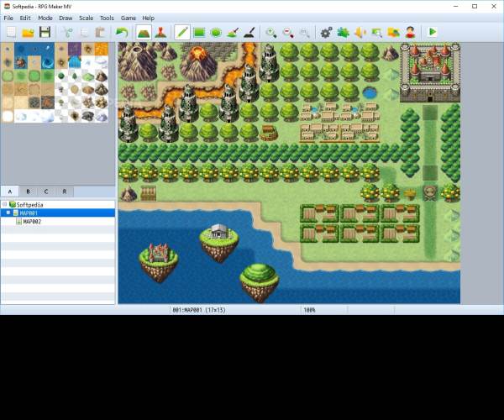This screenshot has height=420, width=504.
Task: Click the blue pond map tile
Action: coord(370,93)
